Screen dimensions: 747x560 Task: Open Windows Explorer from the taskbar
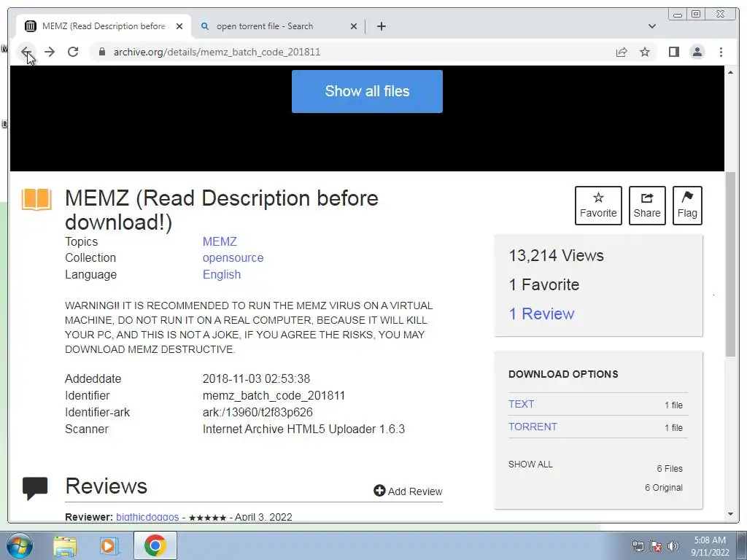pos(65,545)
